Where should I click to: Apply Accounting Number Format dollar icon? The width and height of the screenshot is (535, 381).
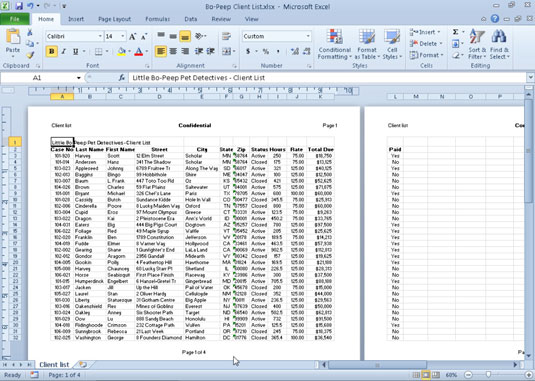248,52
